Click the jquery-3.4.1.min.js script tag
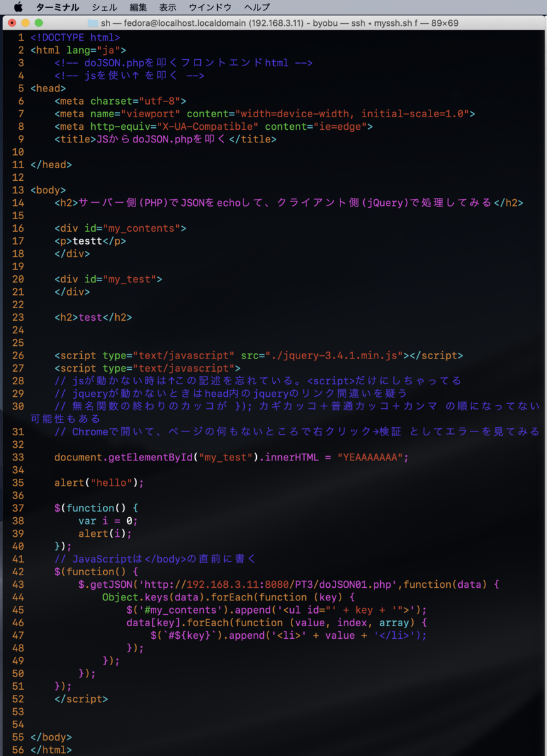Viewport: 547px width, 756px height. point(258,355)
